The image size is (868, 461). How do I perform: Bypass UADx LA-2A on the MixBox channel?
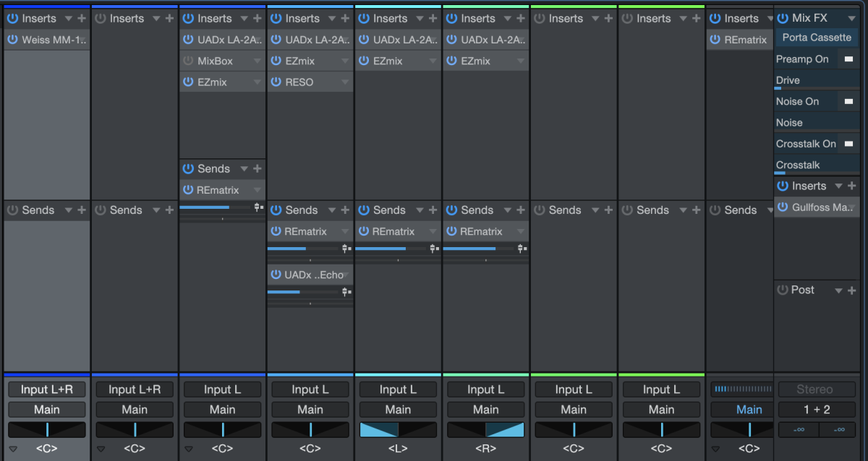188,40
